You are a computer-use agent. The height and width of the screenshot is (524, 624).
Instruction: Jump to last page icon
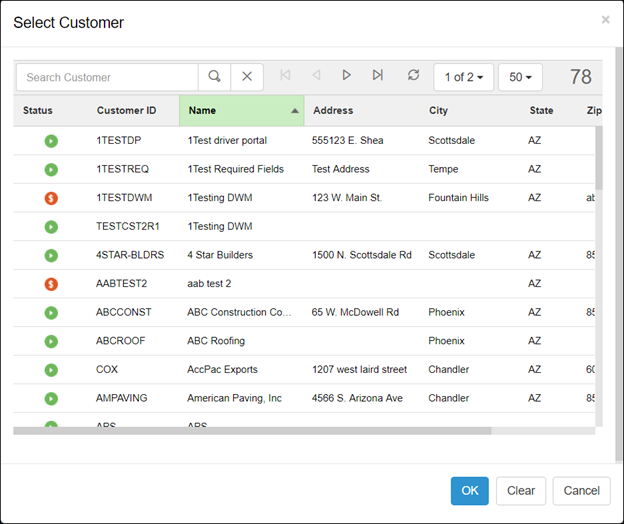click(x=377, y=76)
